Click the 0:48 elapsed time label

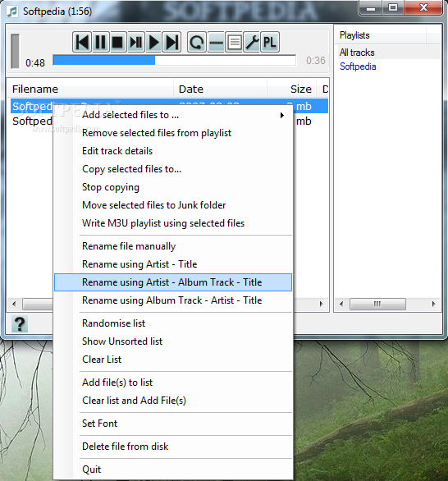tap(35, 63)
